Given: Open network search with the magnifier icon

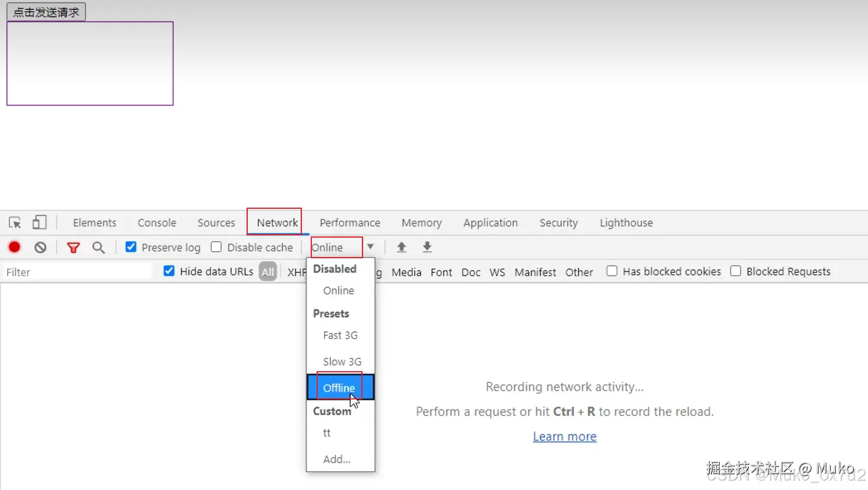Looking at the screenshot, I should coord(99,248).
